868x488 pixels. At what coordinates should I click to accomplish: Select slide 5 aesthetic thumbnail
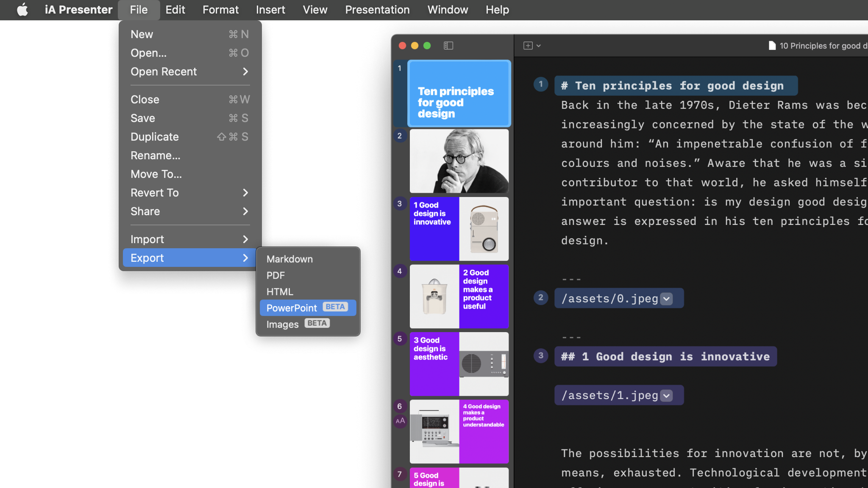[x=459, y=364]
